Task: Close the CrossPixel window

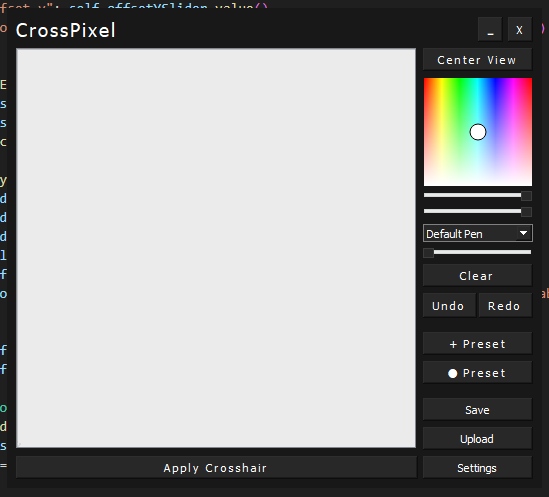Action: point(520,29)
